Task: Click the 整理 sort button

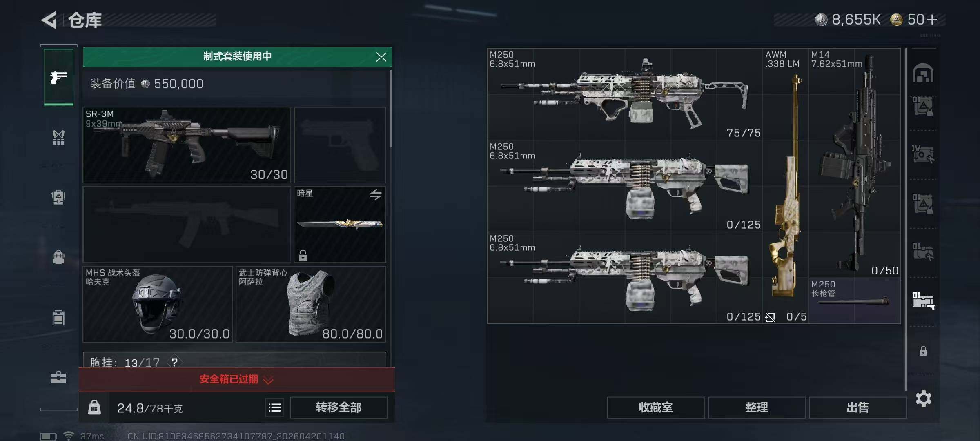Action: 757,408
